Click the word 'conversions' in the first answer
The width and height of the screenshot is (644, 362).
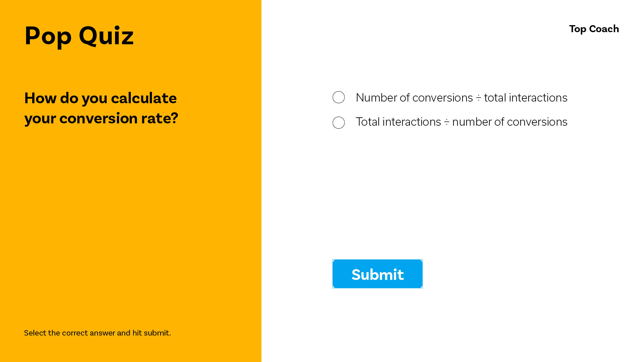(x=442, y=98)
